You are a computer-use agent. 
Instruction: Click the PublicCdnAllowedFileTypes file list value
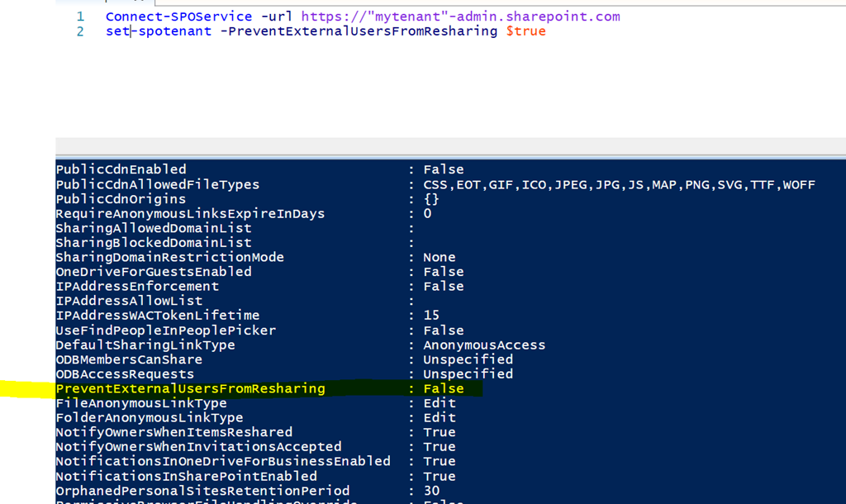[x=619, y=184]
